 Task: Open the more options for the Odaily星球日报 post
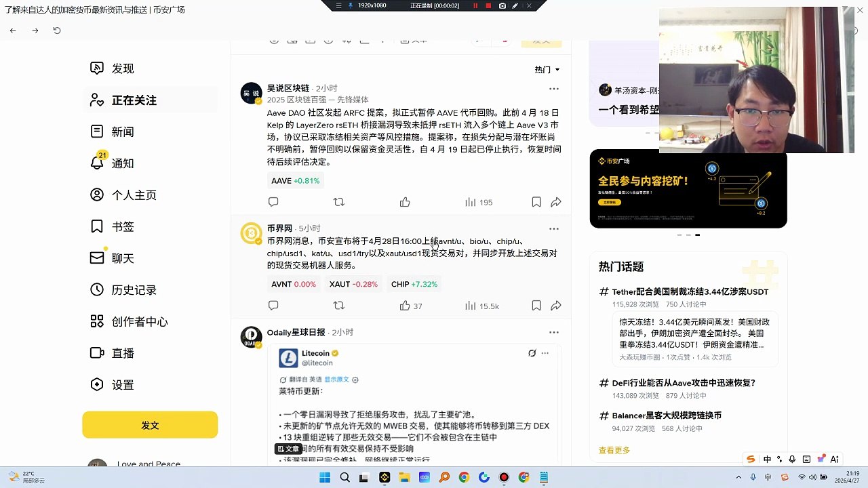point(554,332)
